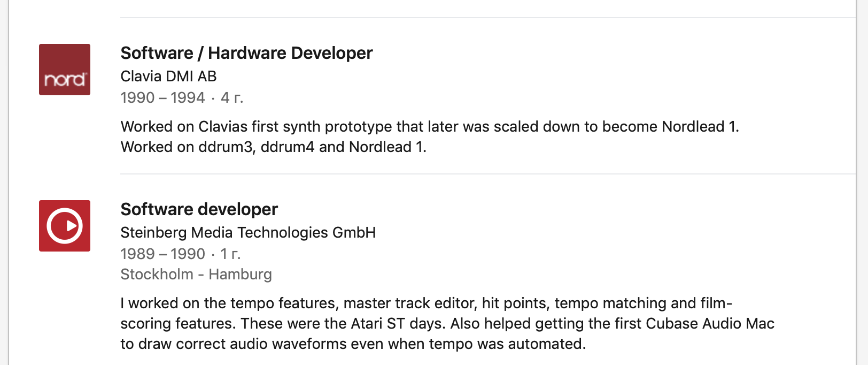The width and height of the screenshot is (868, 365).
Task: Open the Nord company logo
Action: [x=65, y=70]
